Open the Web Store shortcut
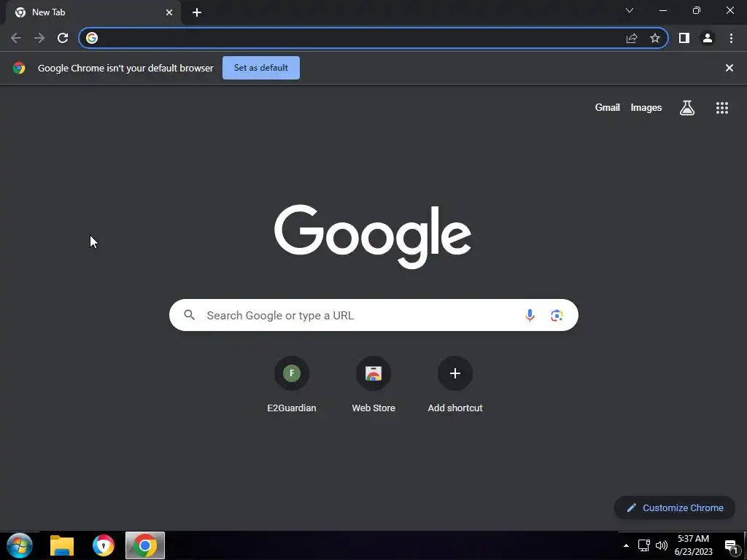The width and height of the screenshot is (747, 560). (x=373, y=385)
